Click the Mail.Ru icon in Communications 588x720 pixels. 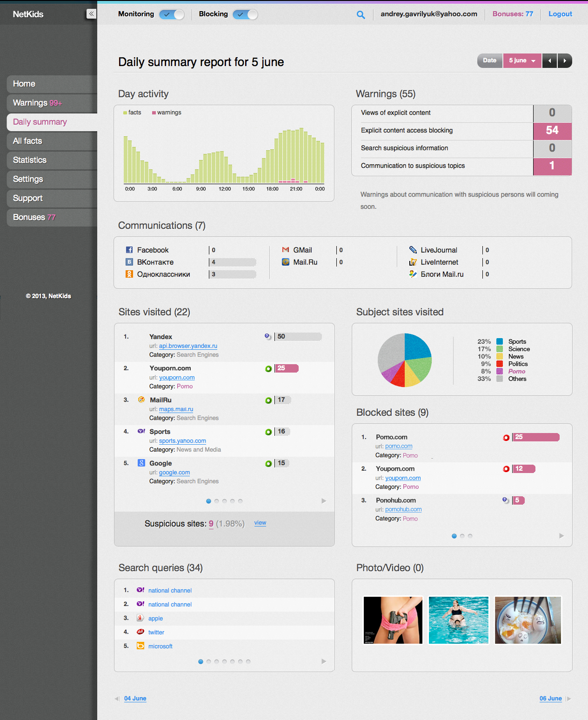pos(286,262)
